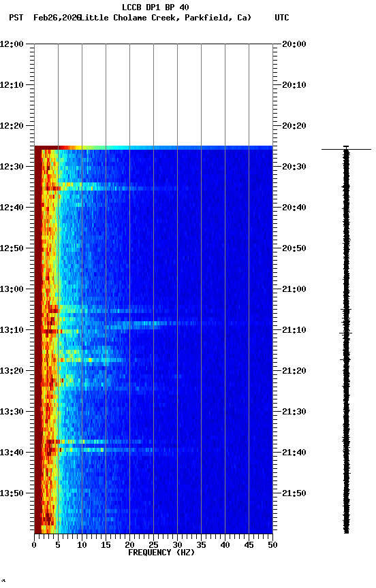This screenshot has height=588, width=376.
Task: Click the '13:10' PST time label
Action: point(12,330)
